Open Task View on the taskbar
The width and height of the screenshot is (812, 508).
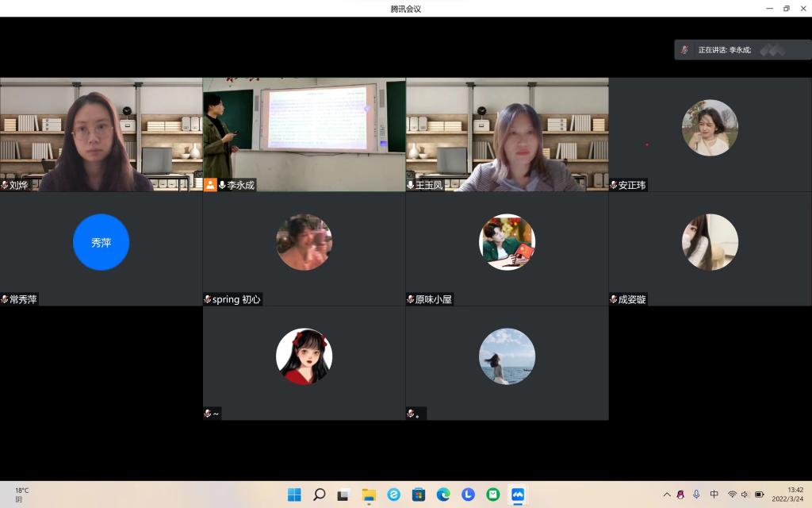(343, 495)
